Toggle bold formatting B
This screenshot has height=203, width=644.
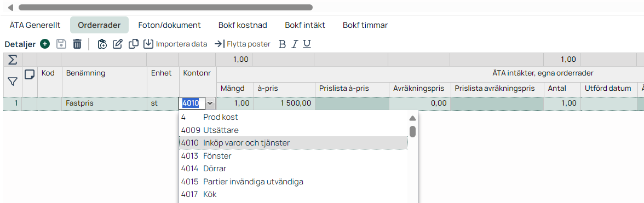click(x=281, y=44)
